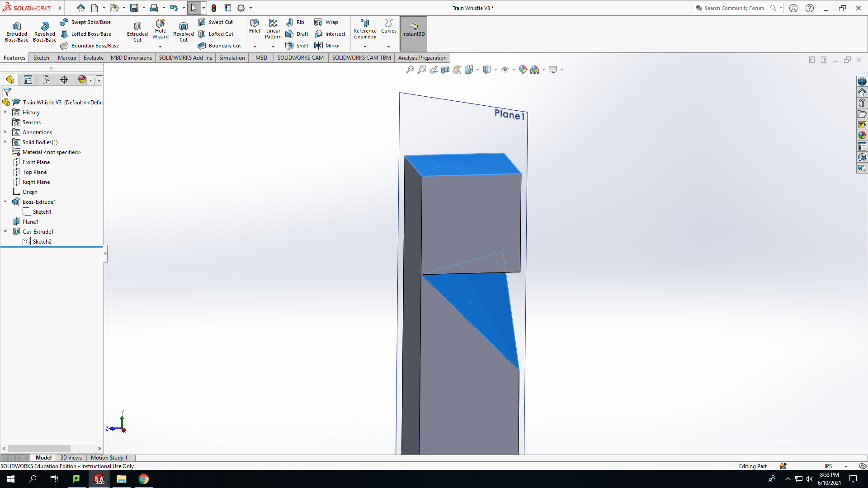Select the Rib tool
The image size is (868, 488).
click(x=295, y=22)
